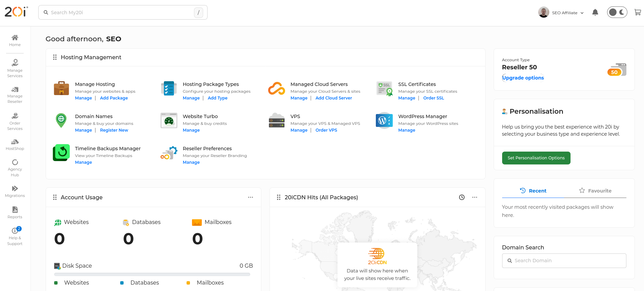Image resolution: width=644 pixels, height=291 pixels.
Task: Open Help & Support in sidebar
Action: (x=15, y=236)
